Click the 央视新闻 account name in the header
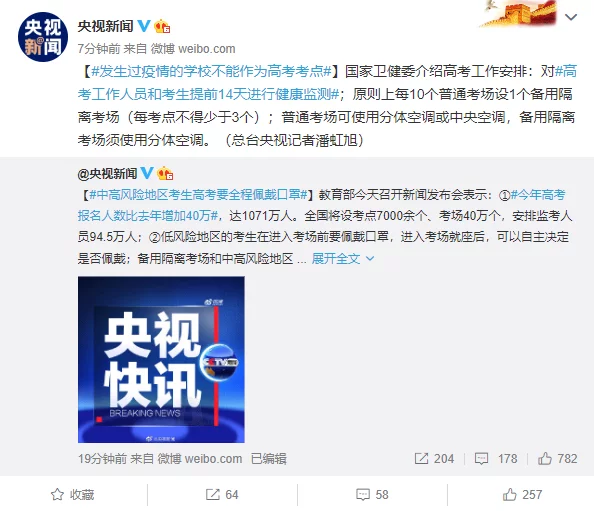Viewport: 594px width, 511px height. click(106, 26)
